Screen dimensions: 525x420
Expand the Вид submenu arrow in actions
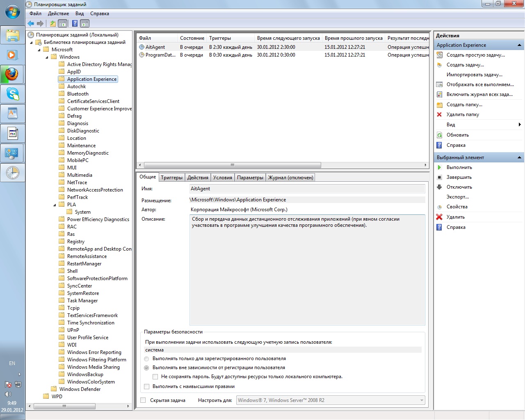(x=520, y=125)
